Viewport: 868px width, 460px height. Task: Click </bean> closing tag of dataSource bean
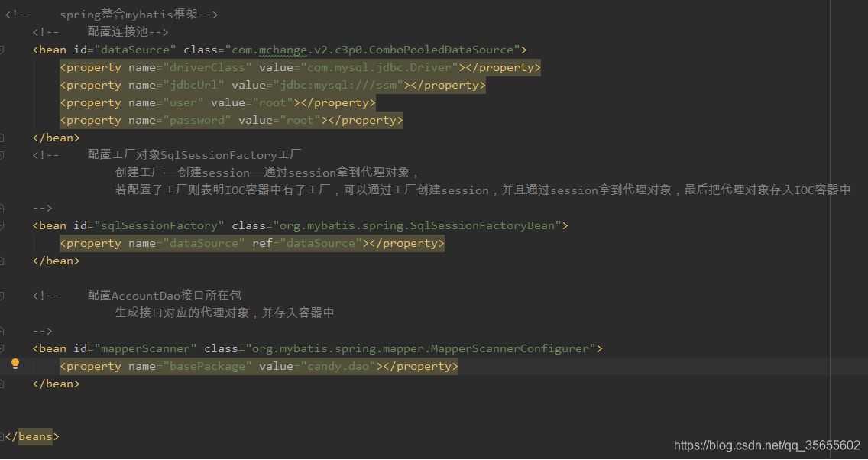pyautogui.click(x=56, y=138)
